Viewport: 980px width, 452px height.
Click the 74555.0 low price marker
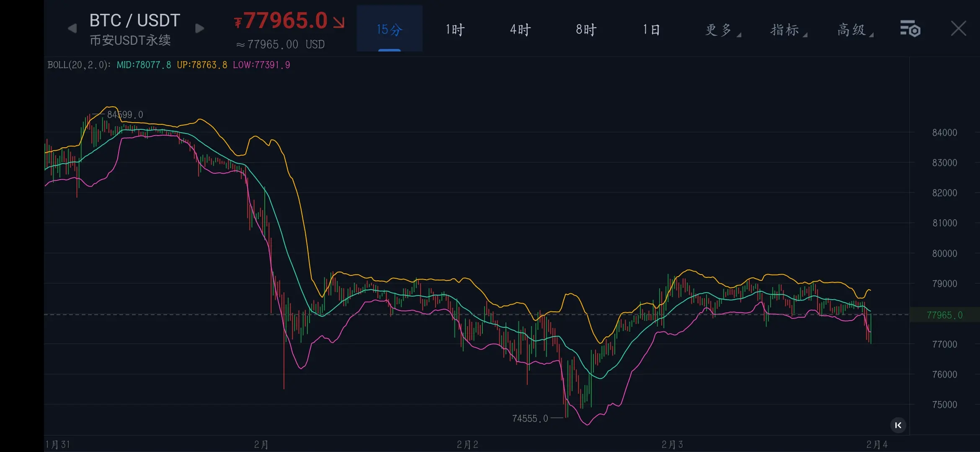(x=530, y=419)
